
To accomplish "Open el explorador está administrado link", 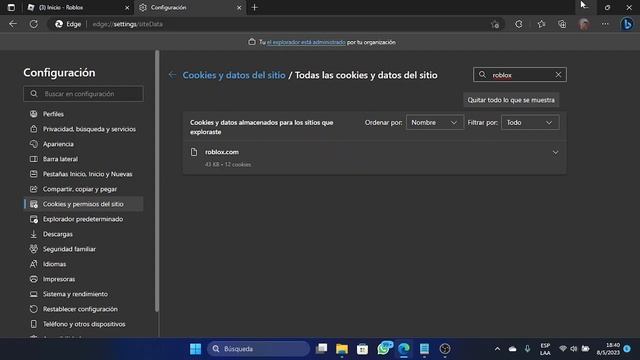I will (x=306, y=42).
